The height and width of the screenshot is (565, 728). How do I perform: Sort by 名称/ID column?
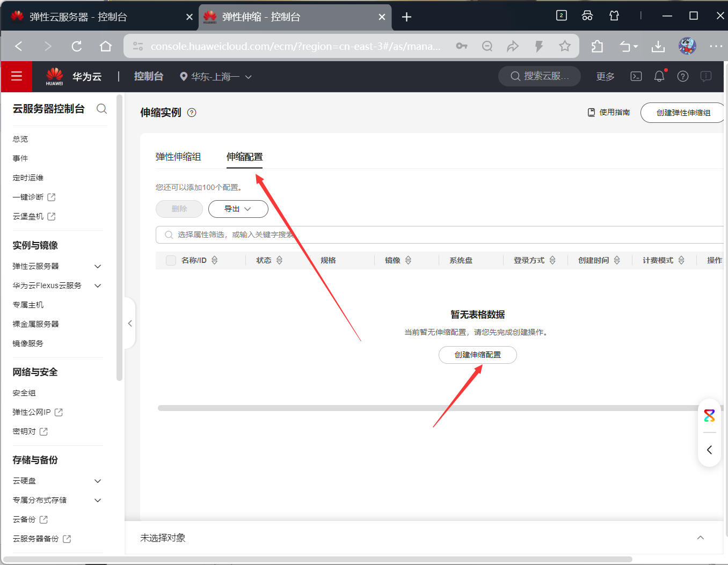215,260
